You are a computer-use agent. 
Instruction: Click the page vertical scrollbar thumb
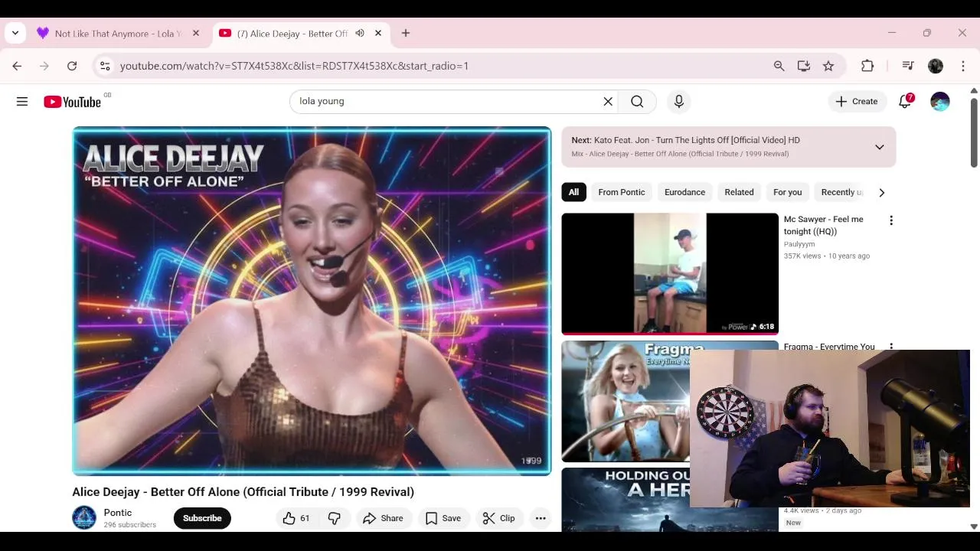tap(974, 132)
